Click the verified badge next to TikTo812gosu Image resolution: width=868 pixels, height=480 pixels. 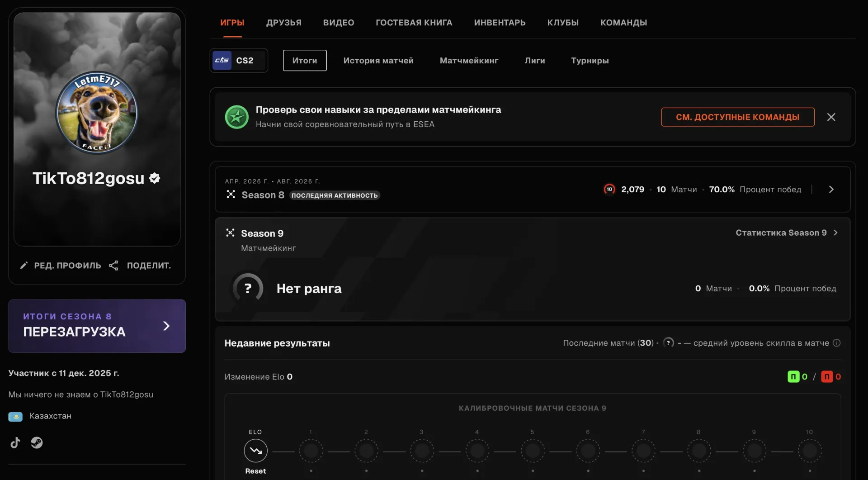pyautogui.click(x=155, y=178)
